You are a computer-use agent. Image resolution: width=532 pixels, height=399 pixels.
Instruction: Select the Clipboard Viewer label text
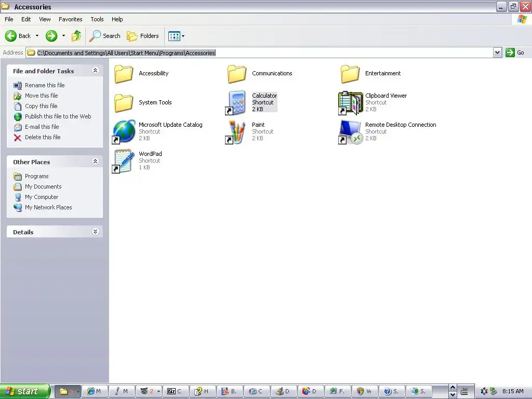(x=386, y=96)
